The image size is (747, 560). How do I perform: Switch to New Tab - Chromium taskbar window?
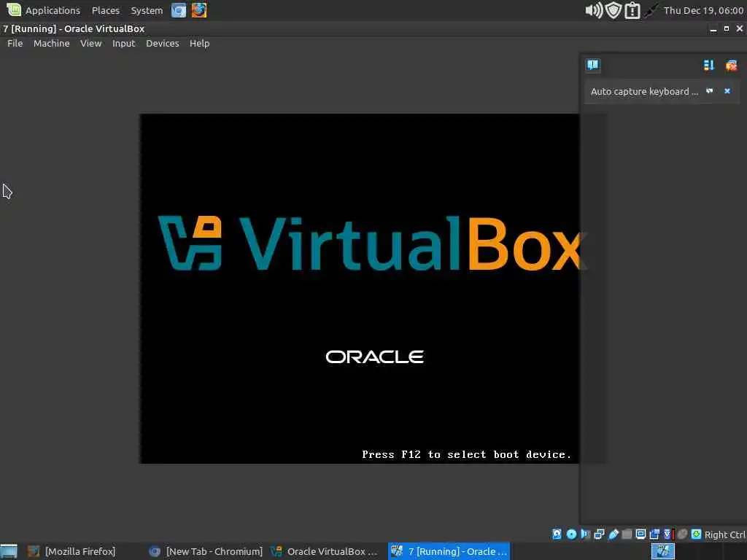205,551
